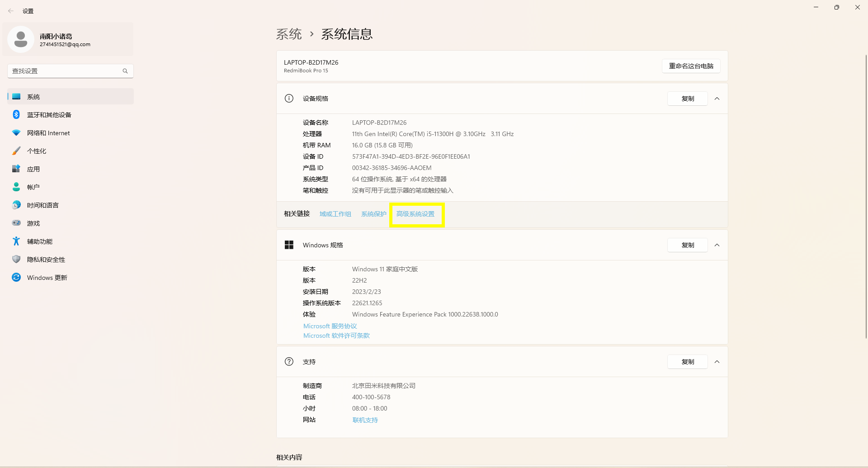Collapse the 设备规格 section chevron
This screenshot has height=468, width=868.
click(717, 99)
